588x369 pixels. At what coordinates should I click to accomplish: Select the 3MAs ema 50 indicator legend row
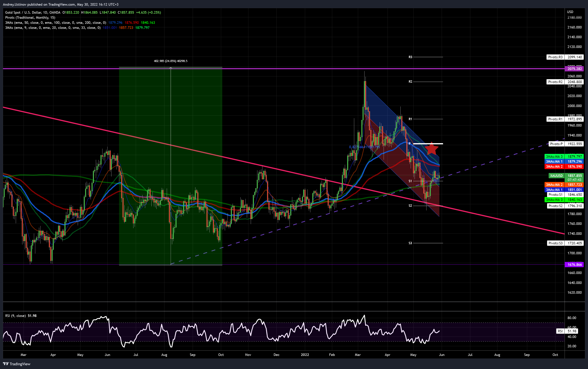[x=80, y=23]
